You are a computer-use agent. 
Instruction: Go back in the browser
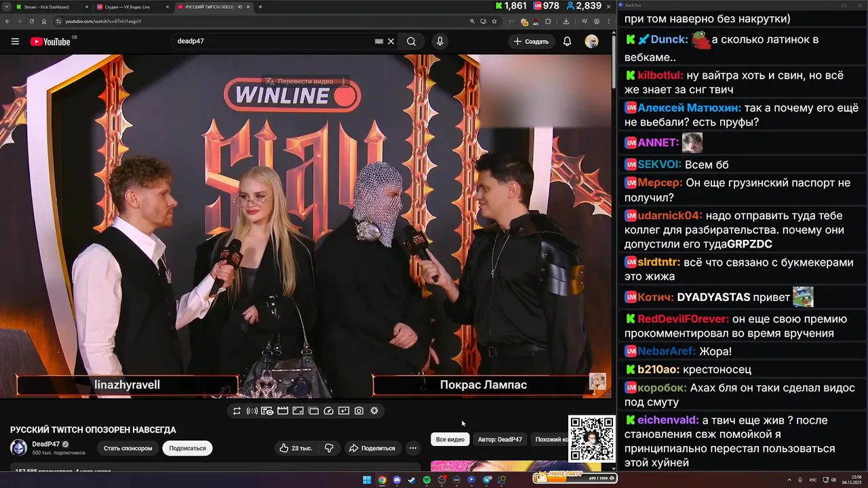click(x=7, y=21)
